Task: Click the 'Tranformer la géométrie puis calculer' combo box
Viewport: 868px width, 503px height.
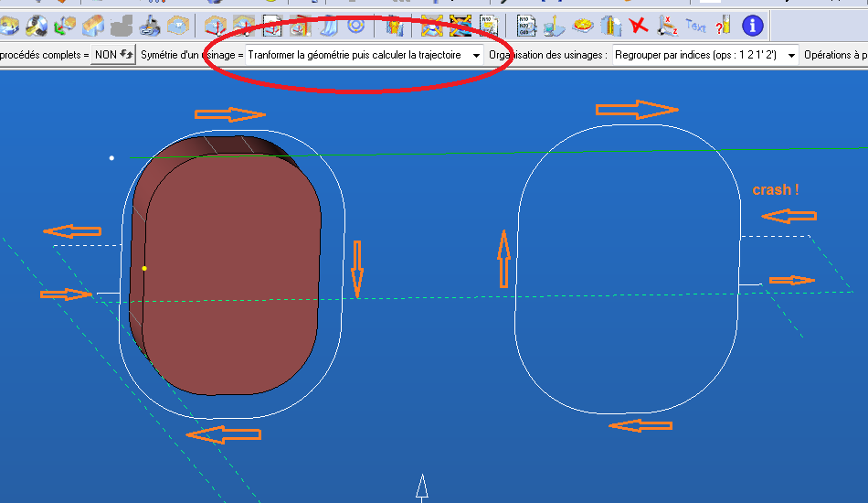Action: (x=365, y=56)
